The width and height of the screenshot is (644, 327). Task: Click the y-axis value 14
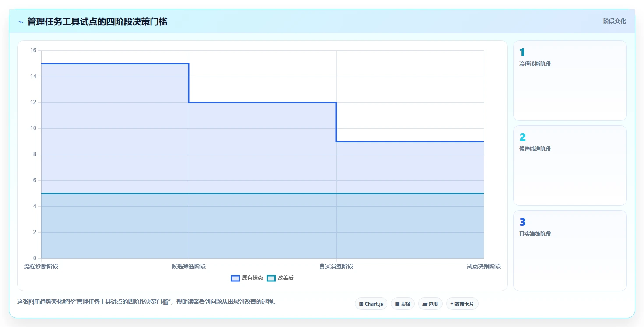(33, 77)
